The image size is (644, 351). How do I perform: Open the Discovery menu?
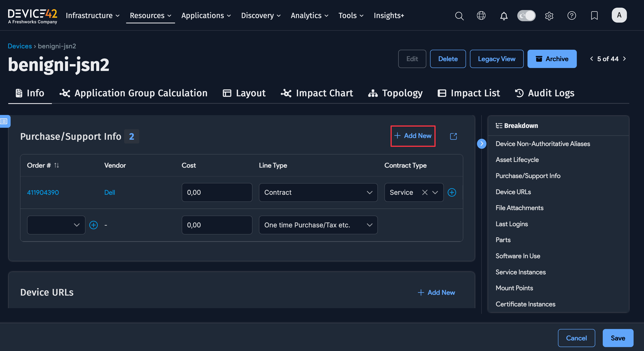pyautogui.click(x=261, y=16)
